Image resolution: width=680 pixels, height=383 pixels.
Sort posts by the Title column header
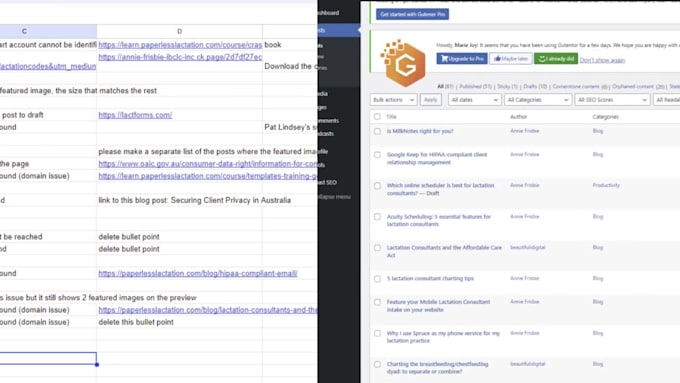point(392,117)
